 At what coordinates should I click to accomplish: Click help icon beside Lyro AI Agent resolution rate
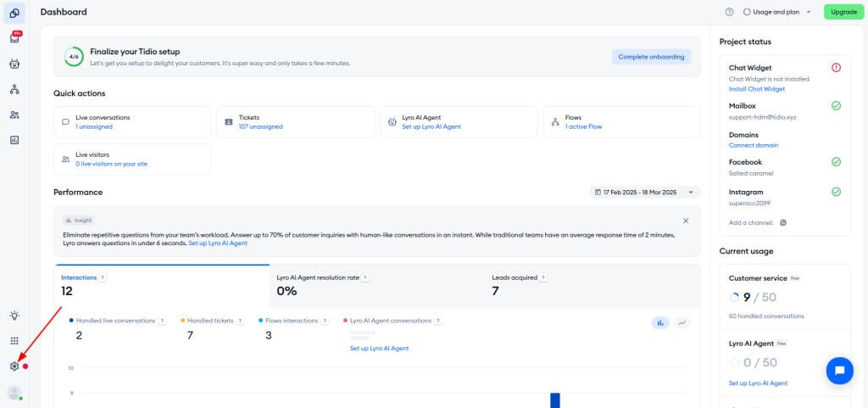[x=365, y=278]
